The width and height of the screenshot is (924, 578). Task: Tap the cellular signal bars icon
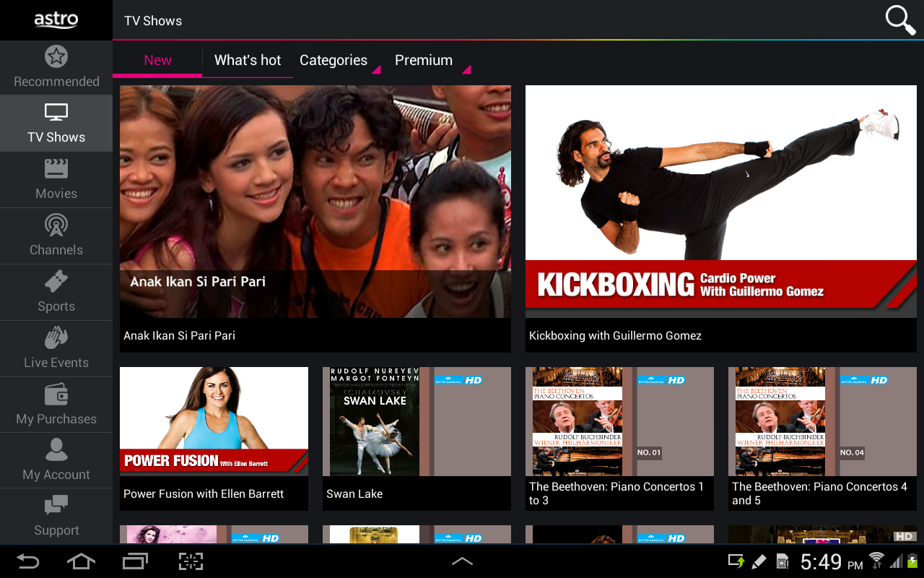[x=896, y=561]
